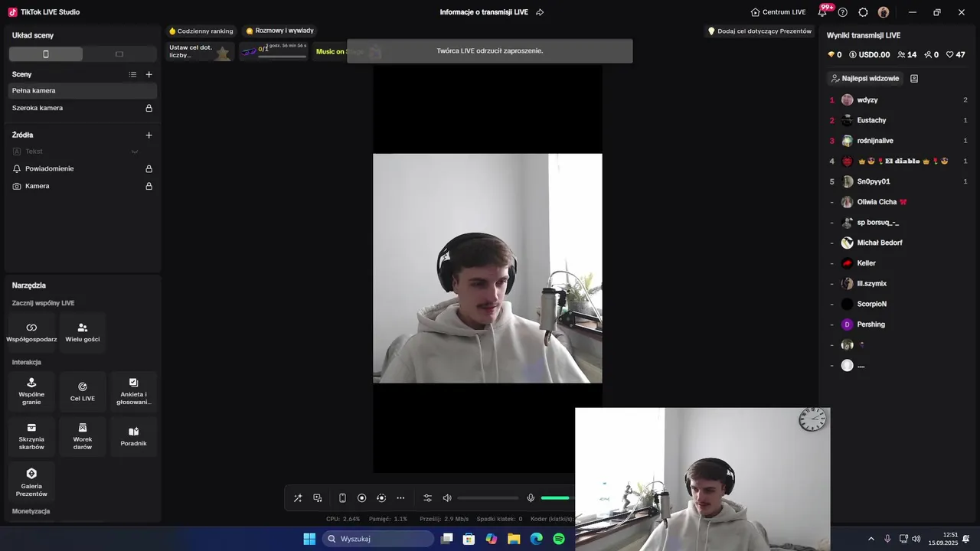Screen dimensions: 980x551
Task: Open the Wielu gości multi-guest tool
Action: (x=83, y=332)
